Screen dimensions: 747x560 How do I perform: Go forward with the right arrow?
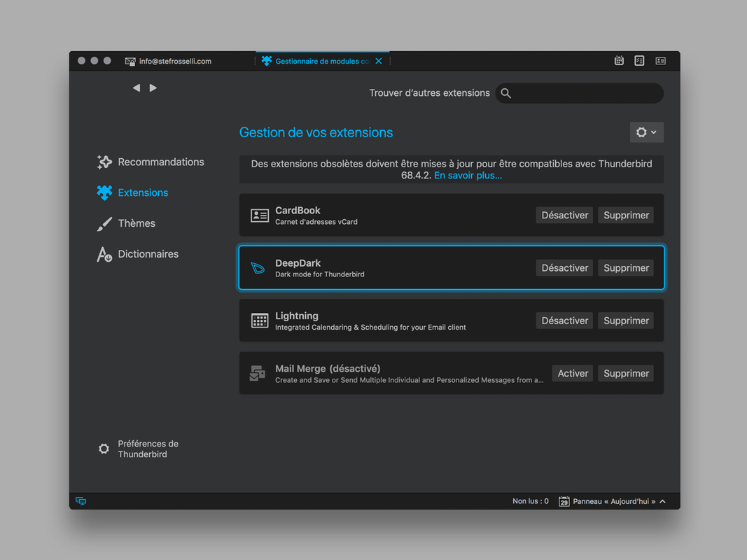point(153,87)
